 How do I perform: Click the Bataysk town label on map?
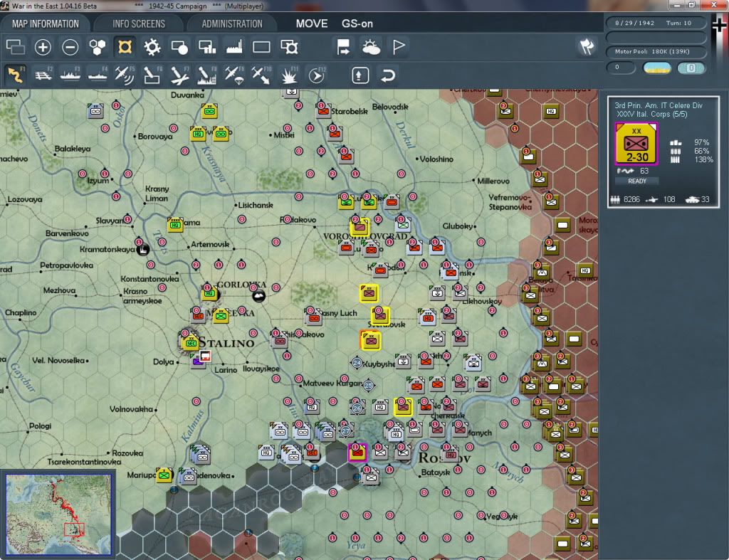pyautogui.click(x=435, y=472)
